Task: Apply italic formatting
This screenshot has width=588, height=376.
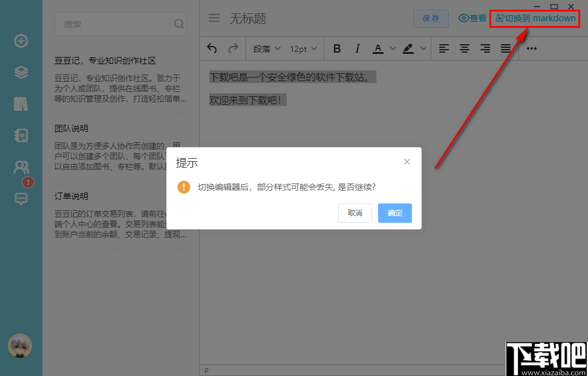Action: (358, 48)
